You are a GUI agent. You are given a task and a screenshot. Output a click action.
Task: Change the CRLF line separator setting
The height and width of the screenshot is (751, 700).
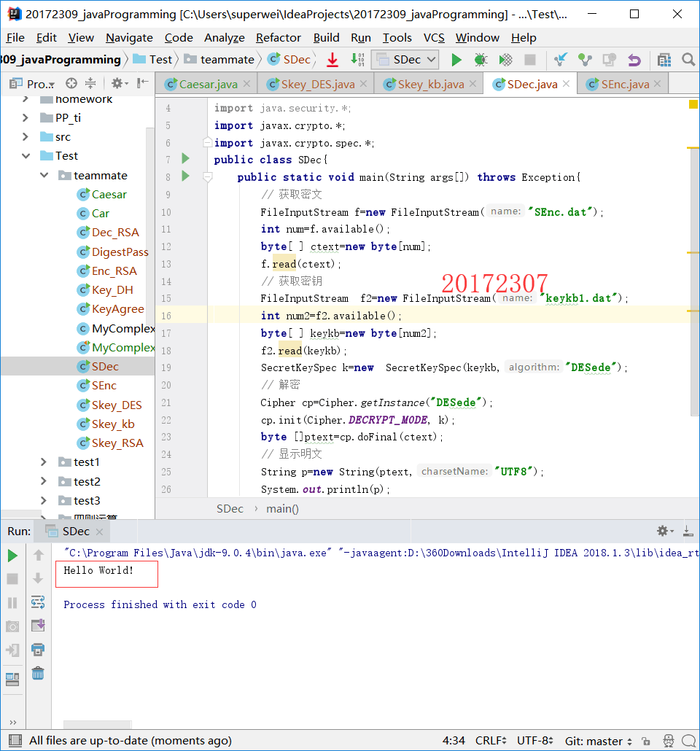(491, 741)
